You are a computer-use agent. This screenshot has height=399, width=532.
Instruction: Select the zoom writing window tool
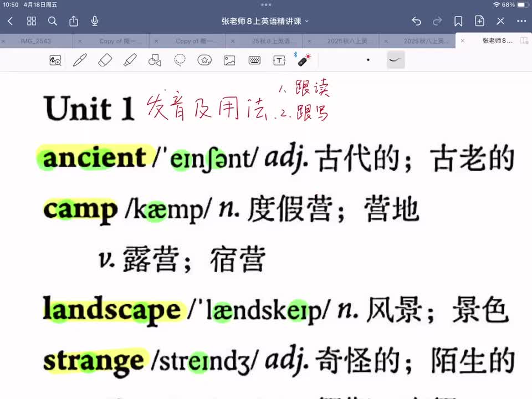click(55, 60)
